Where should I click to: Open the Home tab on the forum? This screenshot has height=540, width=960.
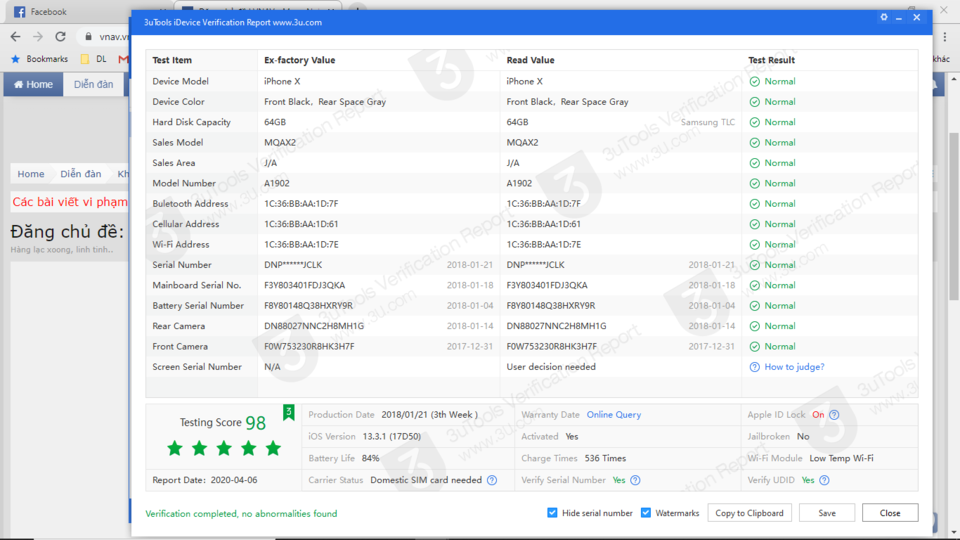pyautogui.click(x=34, y=84)
